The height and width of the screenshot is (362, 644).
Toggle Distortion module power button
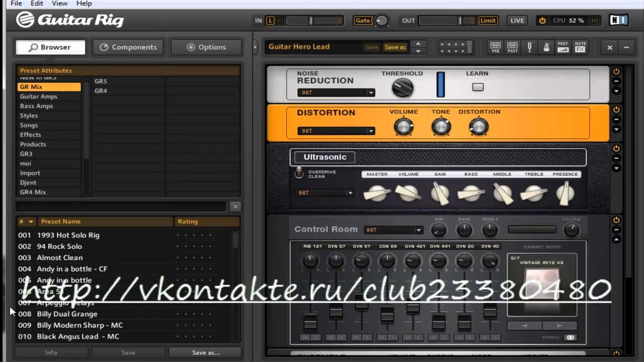(x=616, y=110)
